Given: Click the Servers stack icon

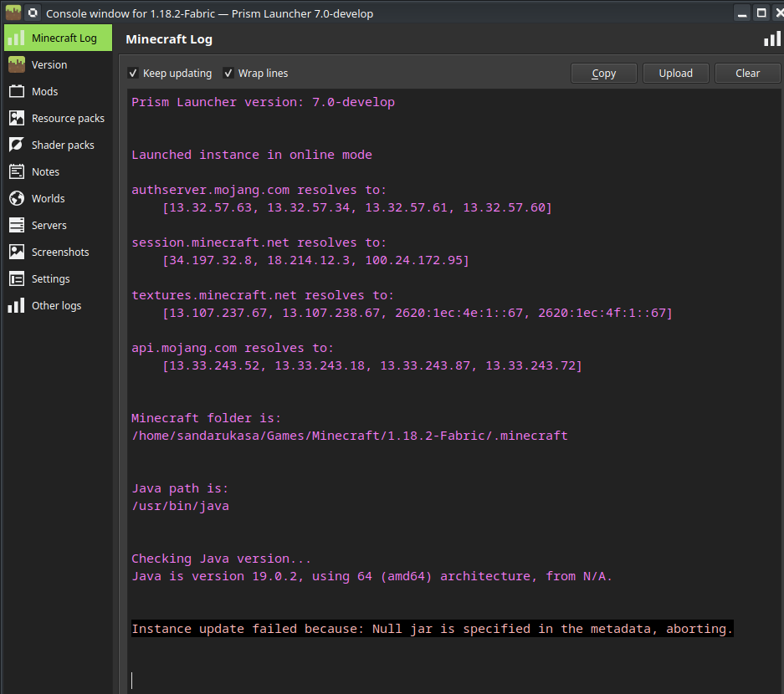Looking at the screenshot, I should (17, 225).
